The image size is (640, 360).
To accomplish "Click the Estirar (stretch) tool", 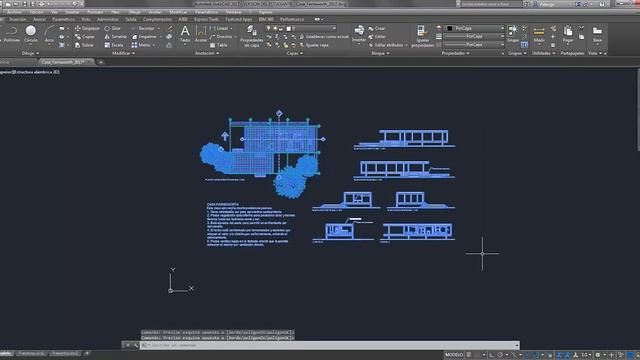I will [x=84, y=45].
